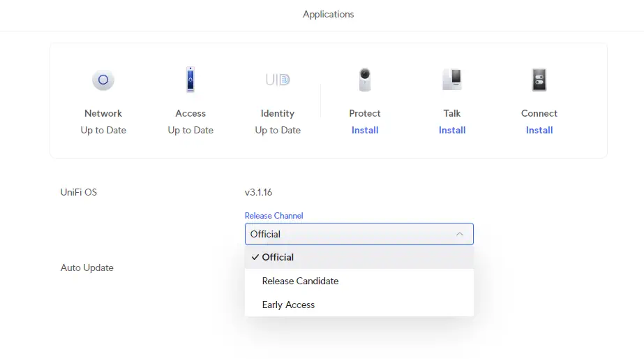644x359 pixels.
Task: Click the Applications page heading
Action: [328, 14]
